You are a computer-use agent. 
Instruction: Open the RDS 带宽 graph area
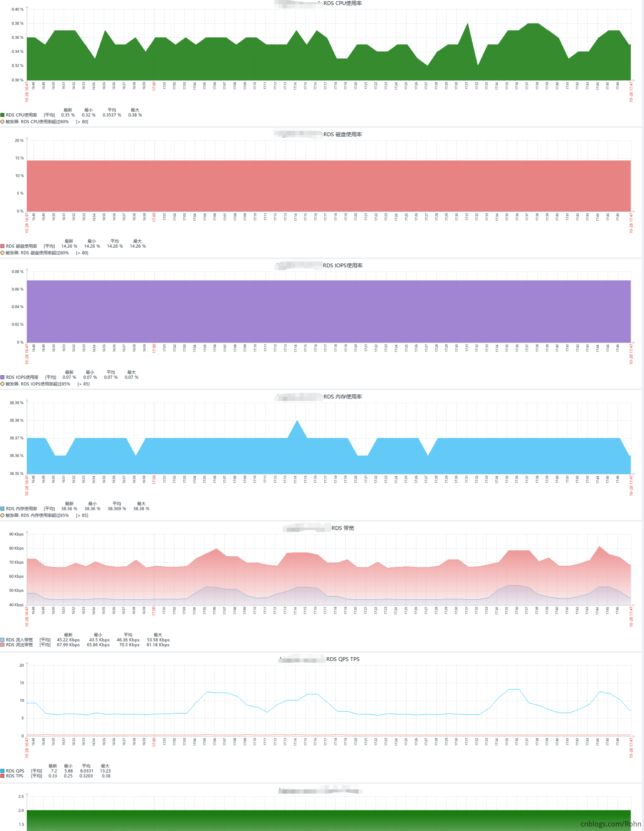point(329,570)
